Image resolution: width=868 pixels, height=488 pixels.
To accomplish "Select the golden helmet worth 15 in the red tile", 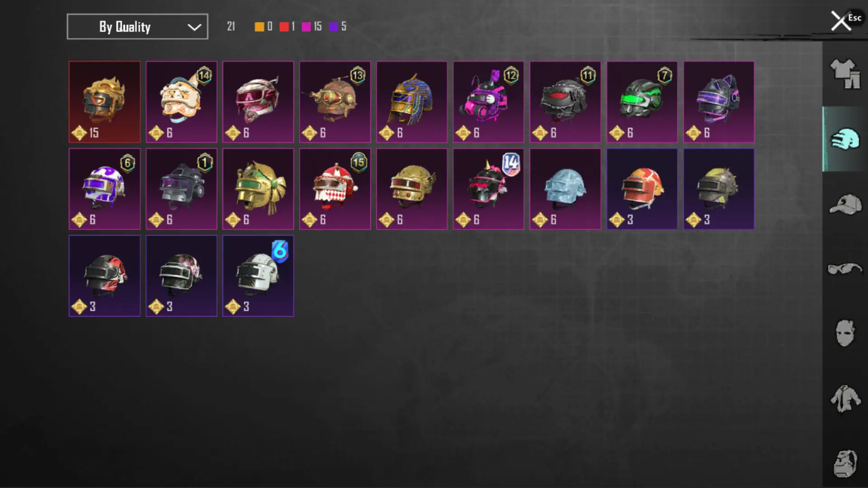I will pyautogui.click(x=104, y=102).
